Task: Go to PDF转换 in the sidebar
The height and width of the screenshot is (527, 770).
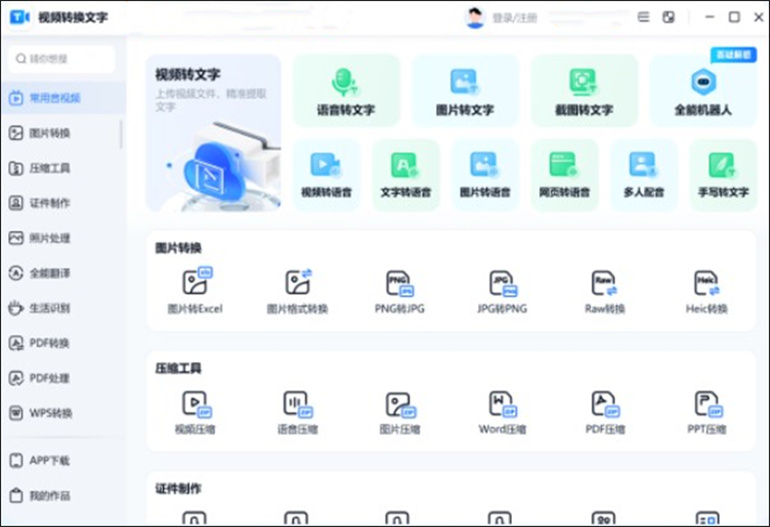Action: click(63, 343)
